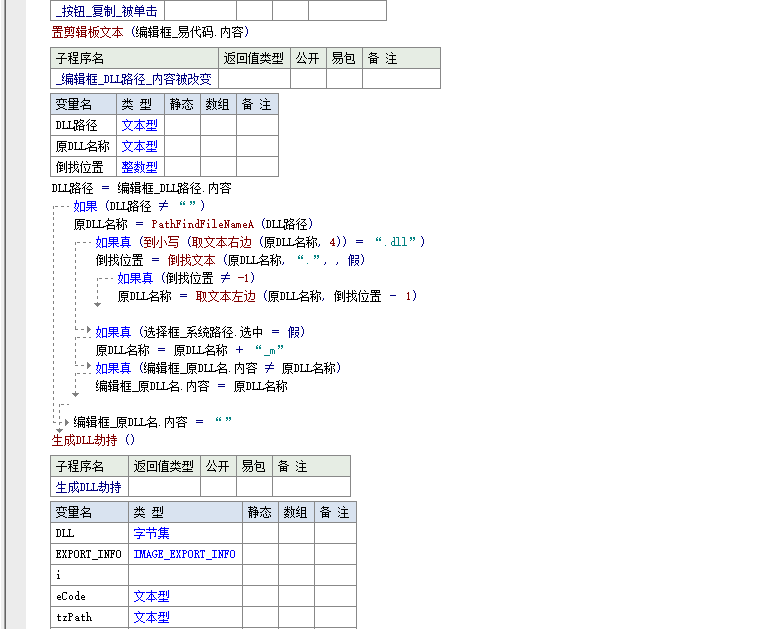Click 文本型 type in the eCode row
758x629 pixels.
click(151, 597)
